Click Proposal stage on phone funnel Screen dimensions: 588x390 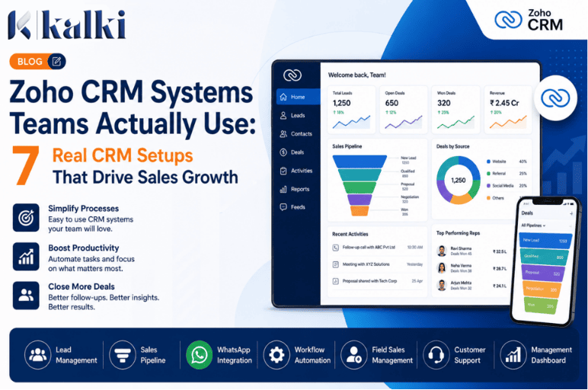tap(543, 273)
